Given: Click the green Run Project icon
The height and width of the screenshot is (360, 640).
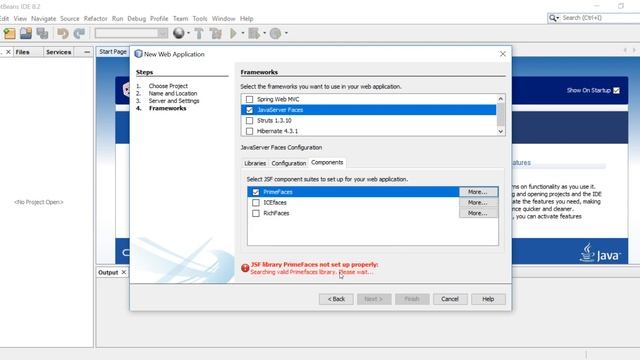Looking at the screenshot, I should (x=233, y=33).
